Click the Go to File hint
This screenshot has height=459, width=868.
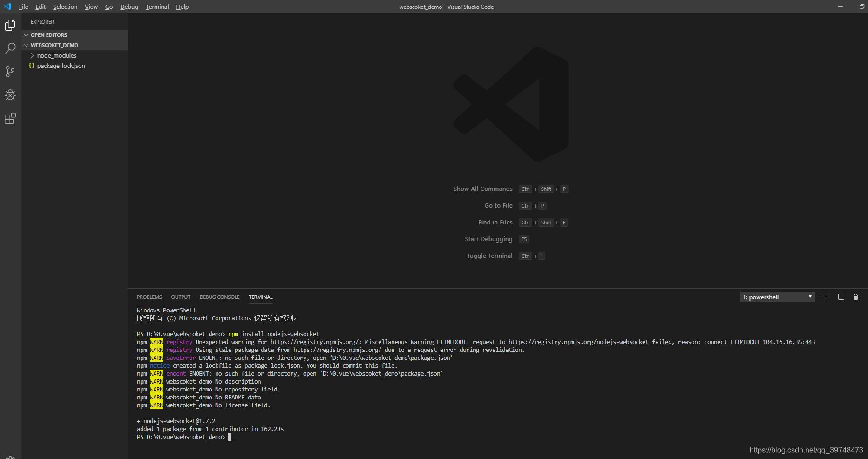[498, 205]
